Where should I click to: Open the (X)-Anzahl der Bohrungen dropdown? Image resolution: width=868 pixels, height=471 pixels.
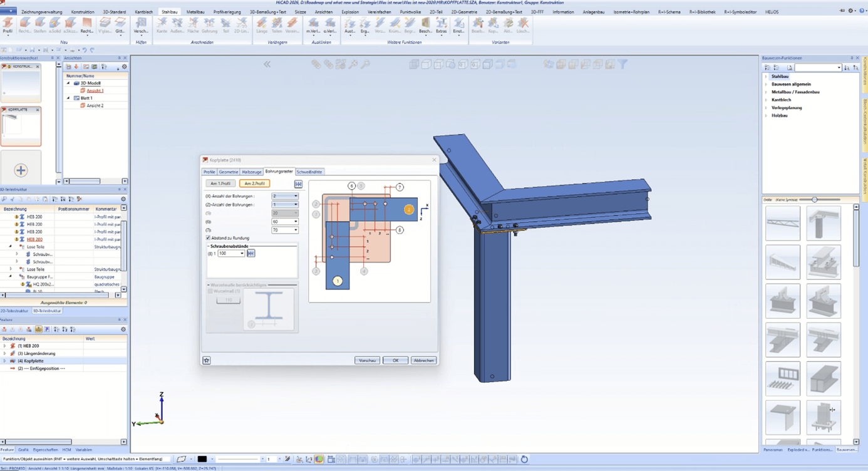(296, 196)
